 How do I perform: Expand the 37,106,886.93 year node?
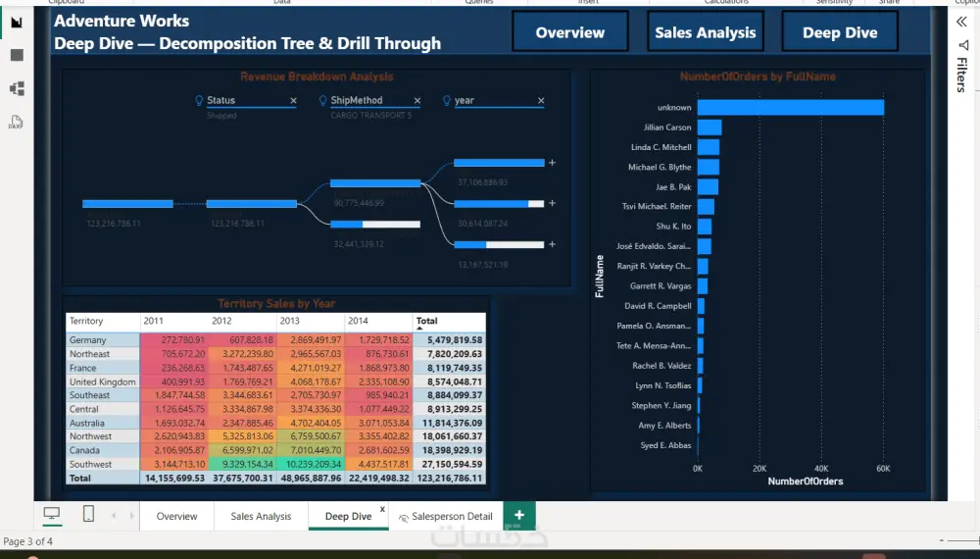(x=552, y=163)
